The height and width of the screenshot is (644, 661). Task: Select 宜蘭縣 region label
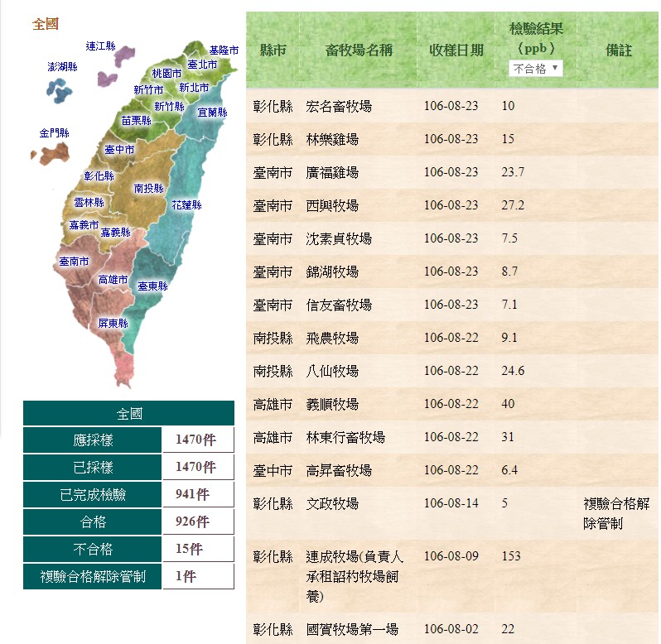point(212,112)
